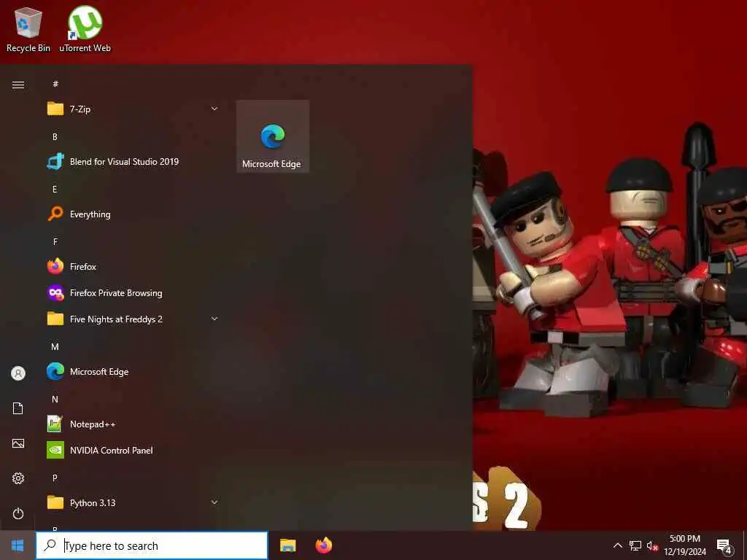Click the Power button in Start sidebar

pyautogui.click(x=18, y=513)
